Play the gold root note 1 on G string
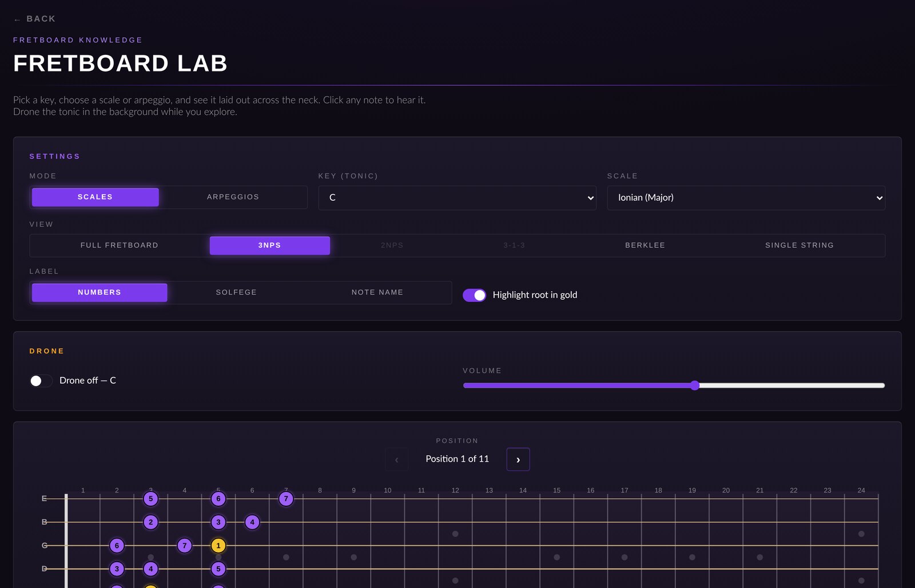The width and height of the screenshot is (915, 588). [x=218, y=546]
